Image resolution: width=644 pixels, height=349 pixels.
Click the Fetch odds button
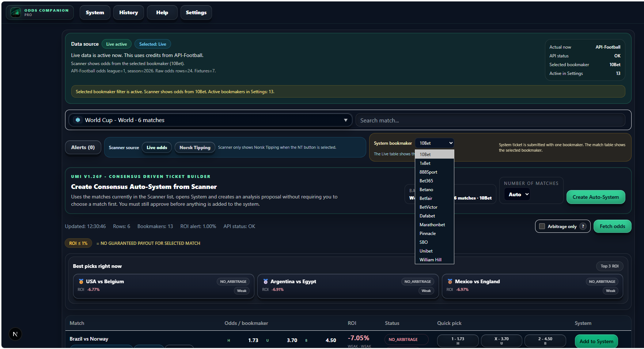(613, 226)
